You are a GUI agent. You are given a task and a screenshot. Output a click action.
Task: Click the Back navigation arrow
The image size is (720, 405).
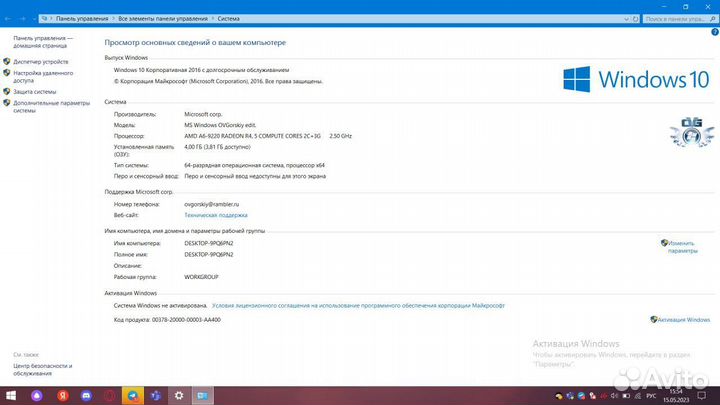coord(8,19)
